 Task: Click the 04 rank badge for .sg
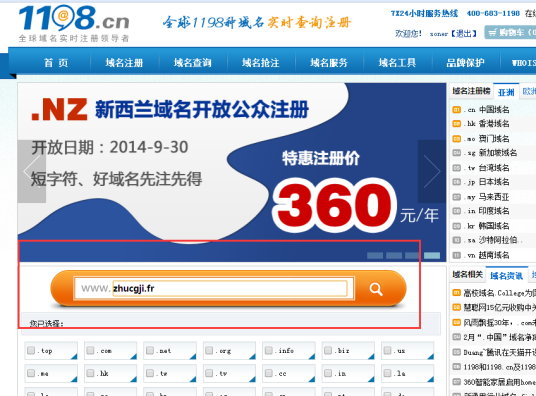pyautogui.click(x=456, y=153)
